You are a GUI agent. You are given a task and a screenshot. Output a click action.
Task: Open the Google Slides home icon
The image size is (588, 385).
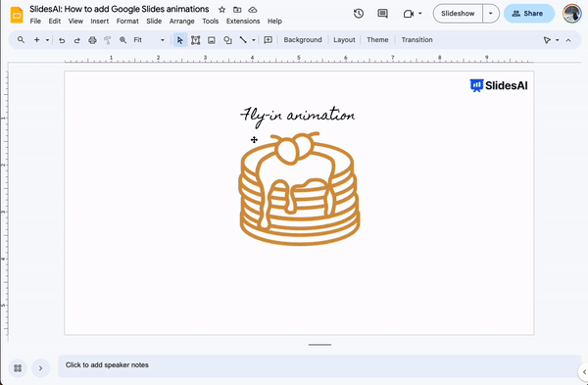point(17,15)
